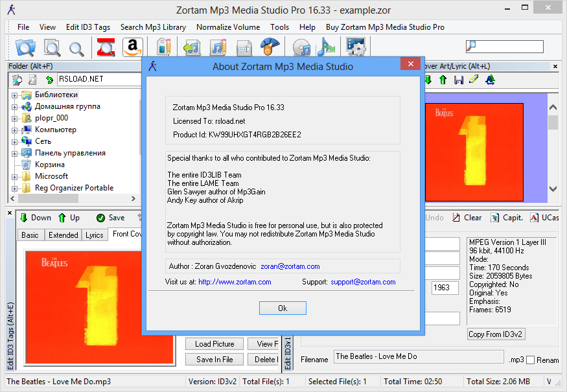Image resolution: width=567 pixels, height=392 pixels.
Task: Click the Save In File button
Action: click(x=214, y=360)
